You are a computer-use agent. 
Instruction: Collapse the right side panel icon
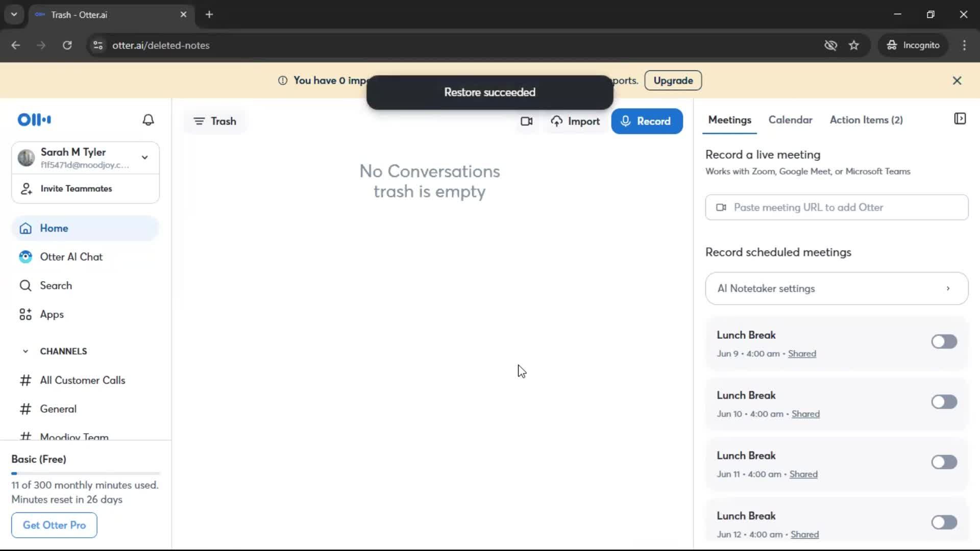pos(960,119)
